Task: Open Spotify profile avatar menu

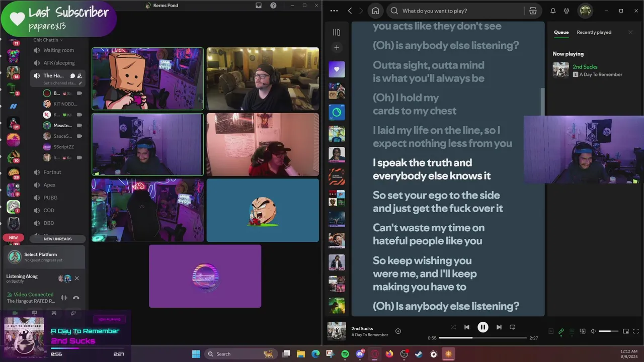Action: click(x=585, y=11)
